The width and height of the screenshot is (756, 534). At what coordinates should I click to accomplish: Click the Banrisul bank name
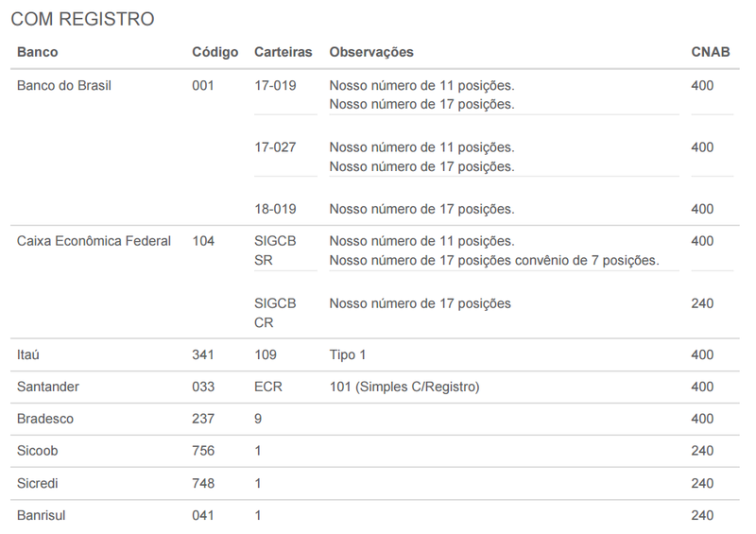(41, 516)
